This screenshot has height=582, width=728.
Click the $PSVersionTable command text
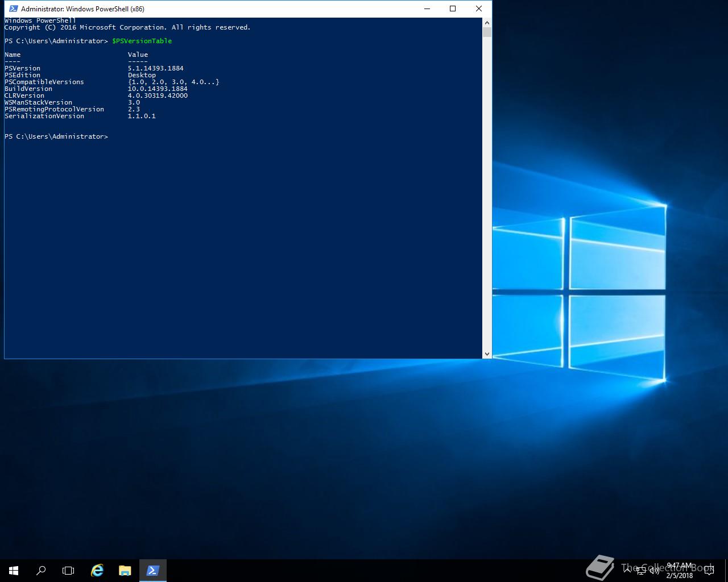[x=142, y=41]
